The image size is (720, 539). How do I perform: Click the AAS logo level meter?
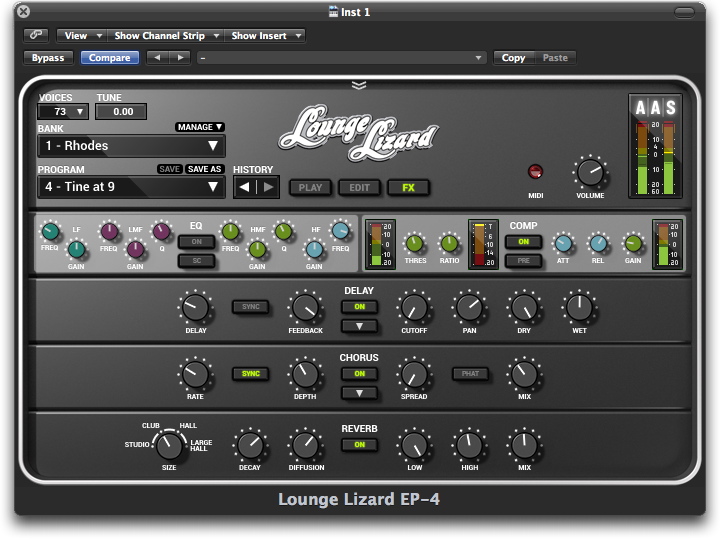click(x=655, y=146)
